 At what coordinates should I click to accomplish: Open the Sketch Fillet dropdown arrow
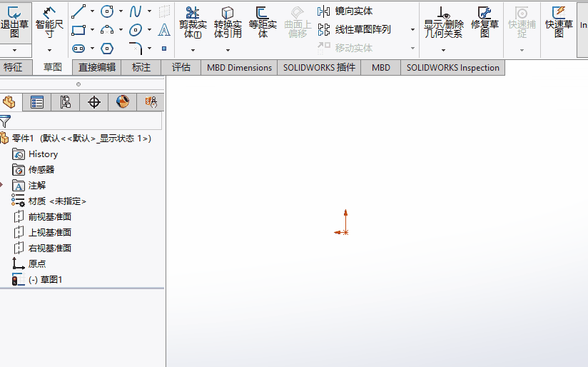(149, 49)
